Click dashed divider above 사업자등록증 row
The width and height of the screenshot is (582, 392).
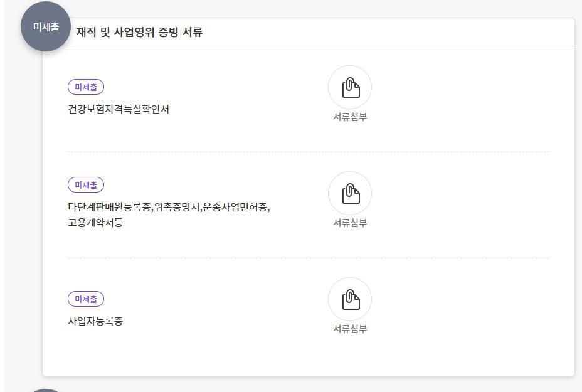tap(308, 258)
